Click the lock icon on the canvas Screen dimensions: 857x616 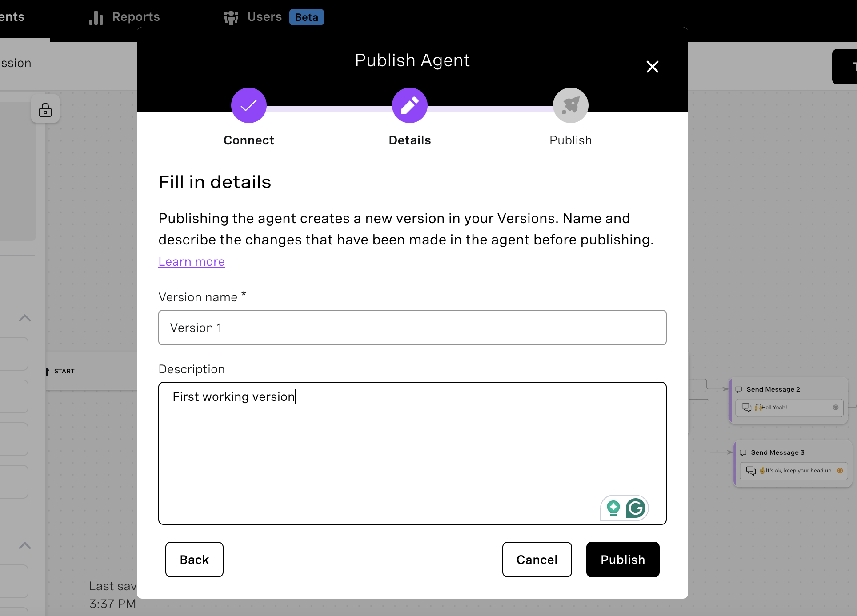pyautogui.click(x=45, y=109)
